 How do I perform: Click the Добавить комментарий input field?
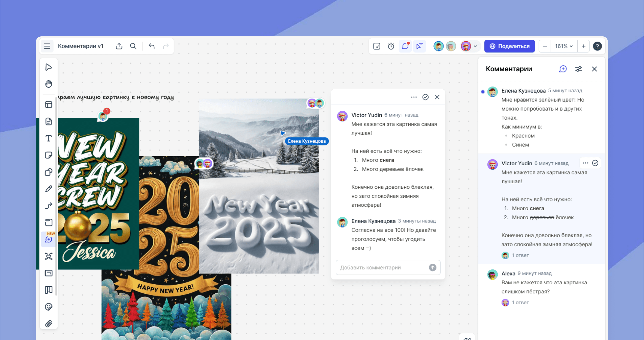tap(388, 267)
